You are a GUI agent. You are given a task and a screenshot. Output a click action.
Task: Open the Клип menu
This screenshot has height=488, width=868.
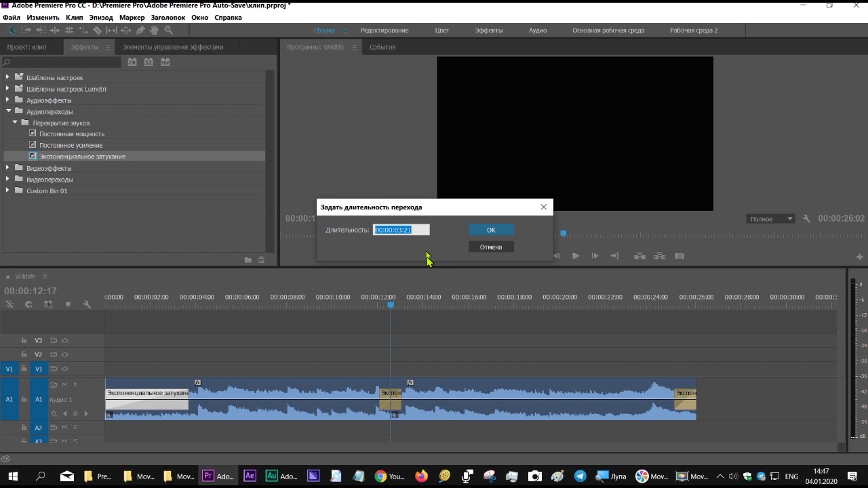[x=75, y=18]
